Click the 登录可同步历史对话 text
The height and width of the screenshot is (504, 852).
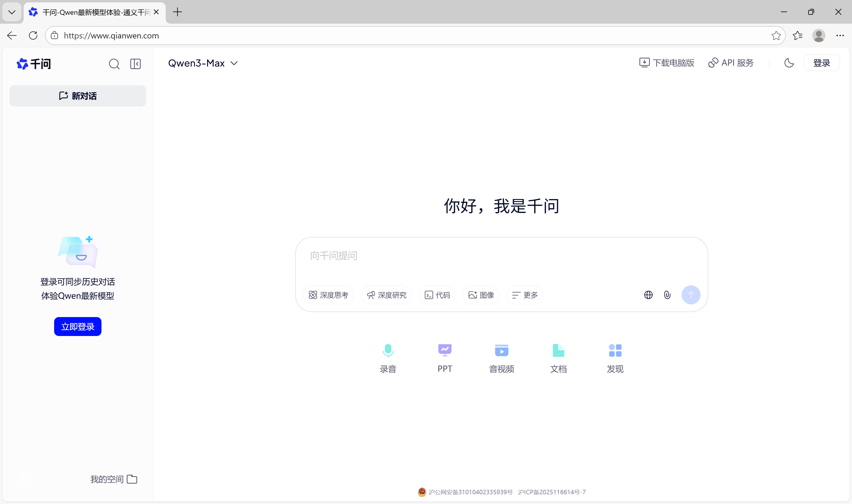click(78, 282)
